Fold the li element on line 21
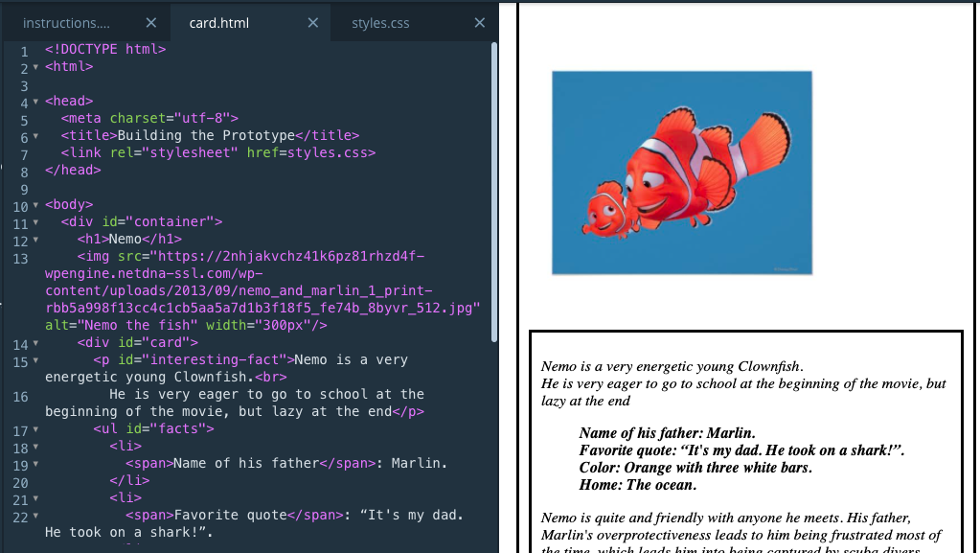The image size is (980, 553). [x=35, y=498]
